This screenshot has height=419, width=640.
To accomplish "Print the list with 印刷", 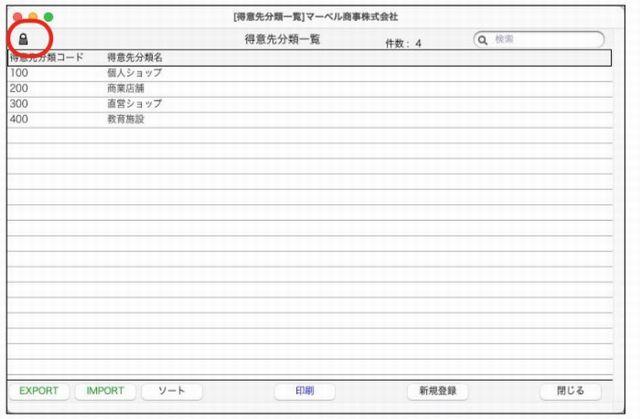I will pos(304,391).
